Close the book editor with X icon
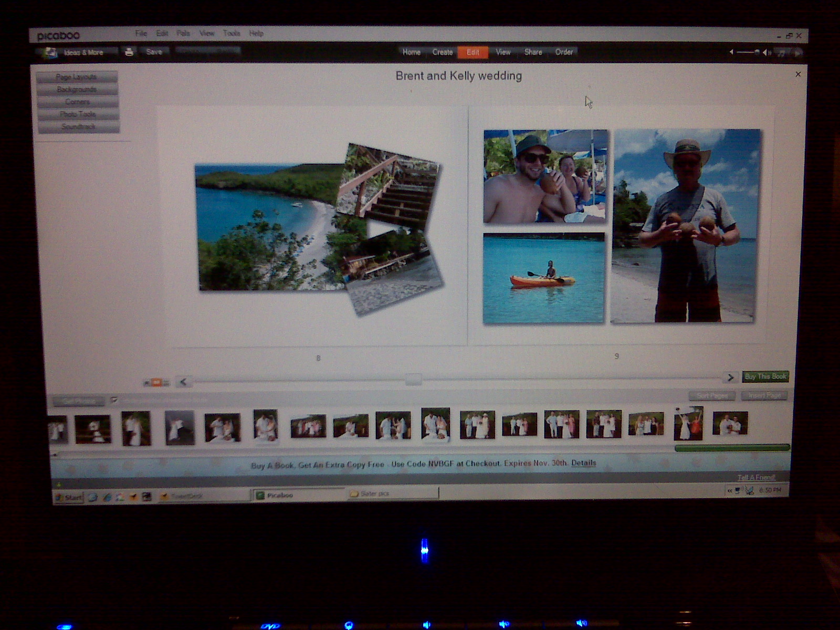840x630 pixels. tap(798, 75)
